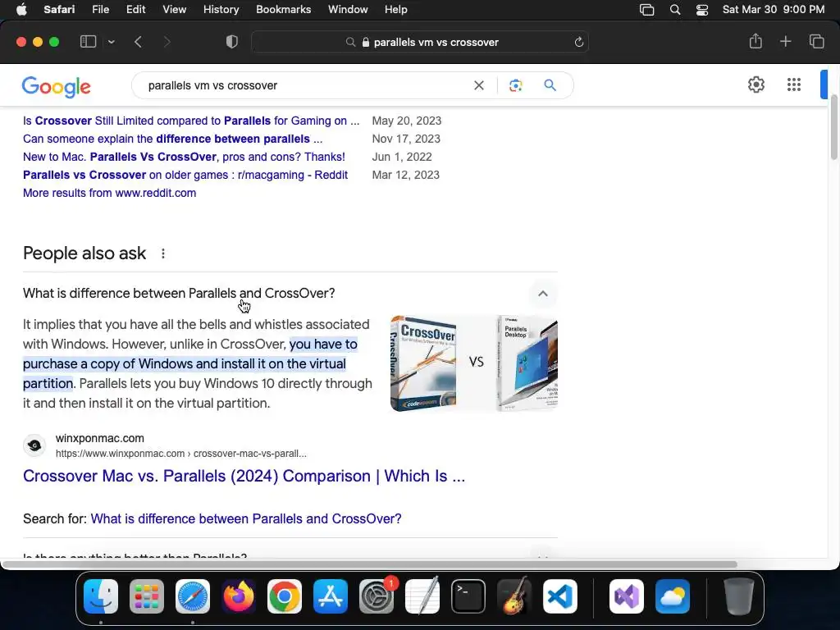840x630 pixels.
Task: Open the Safari menu
Action: click(x=59, y=10)
